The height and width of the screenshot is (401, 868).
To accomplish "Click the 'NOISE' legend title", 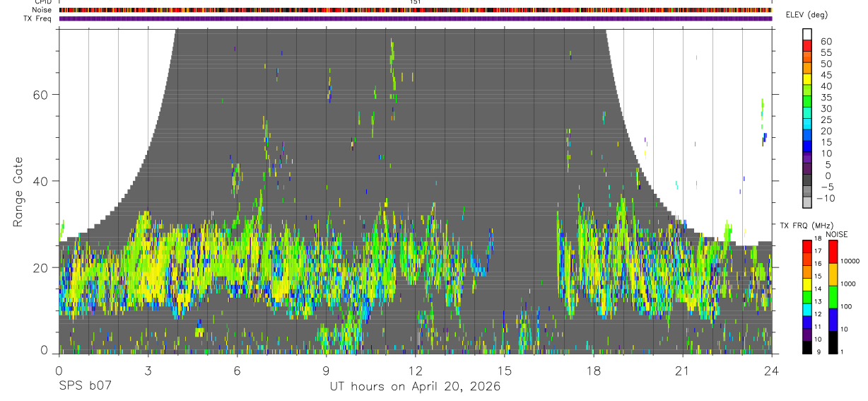I will [836, 234].
